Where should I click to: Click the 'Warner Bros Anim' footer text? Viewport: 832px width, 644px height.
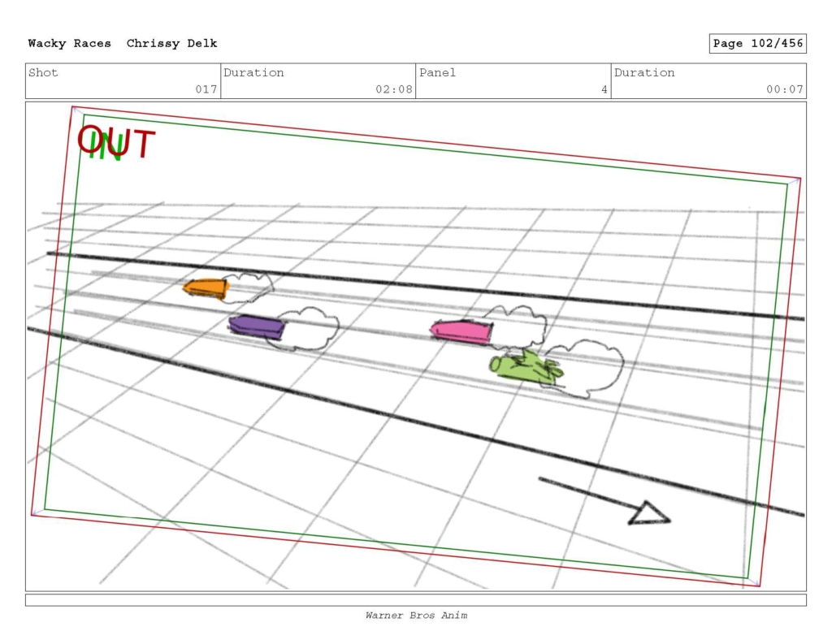[x=416, y=616]
